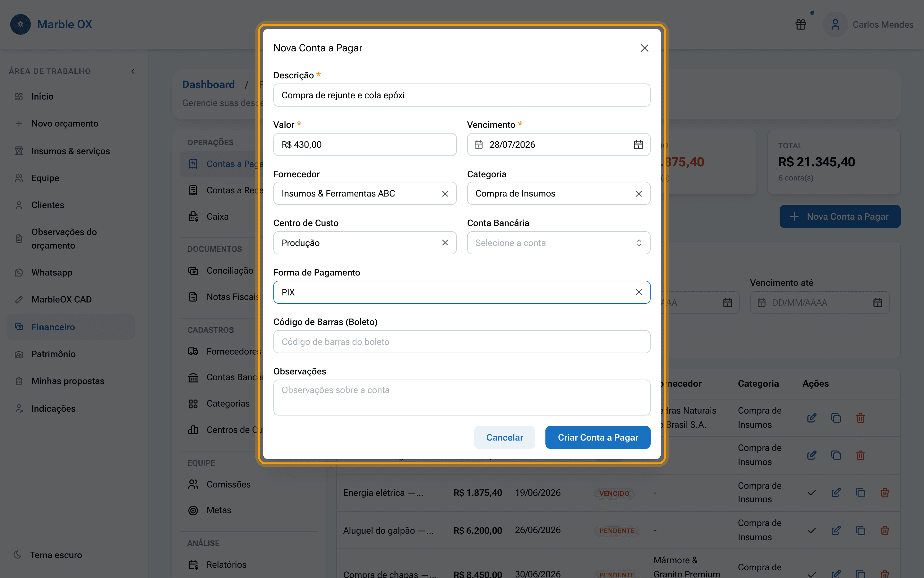924x578 pixels.
Task: Toggle Tema escuro
Action: pyautogui.click(x=48, y=555)
